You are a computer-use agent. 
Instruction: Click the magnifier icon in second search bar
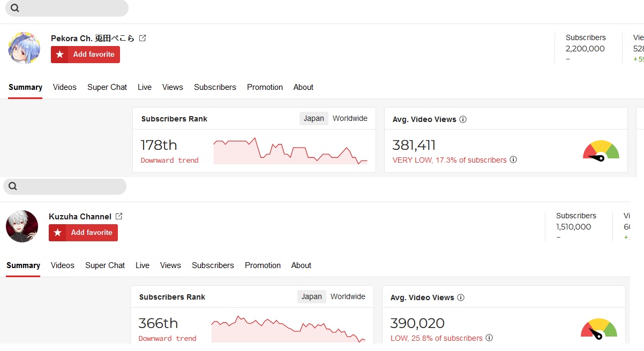point(13,186)
